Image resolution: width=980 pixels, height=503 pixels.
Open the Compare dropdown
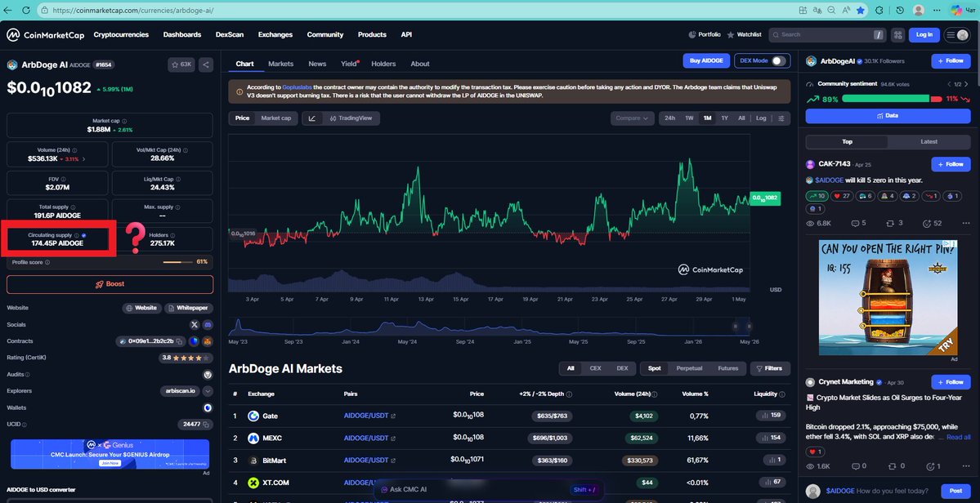click(x=633, y=118)
